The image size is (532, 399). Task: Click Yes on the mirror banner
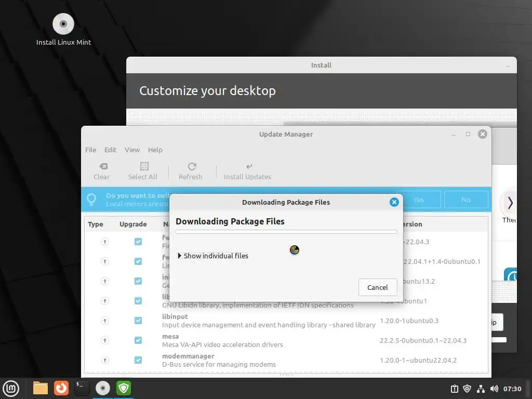(x=419, y=199)
